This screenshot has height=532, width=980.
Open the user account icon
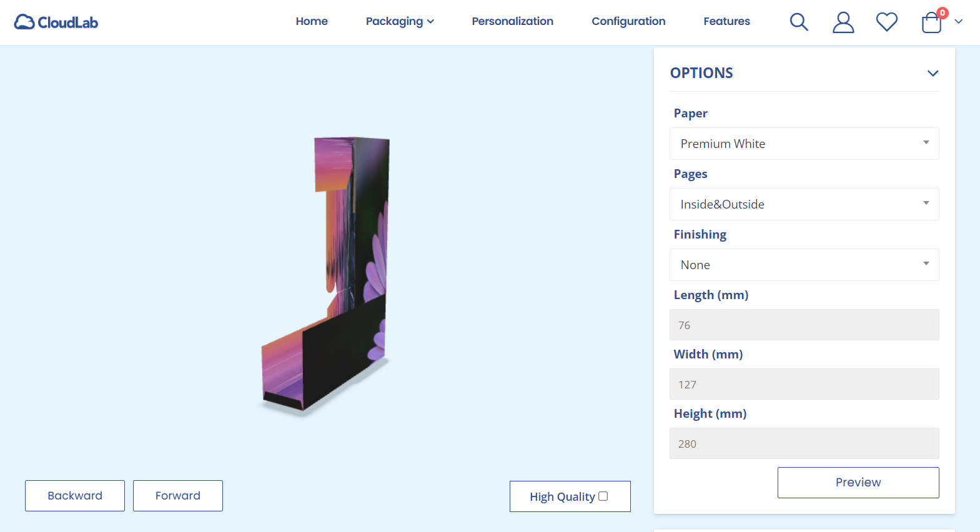coord(843,22)
